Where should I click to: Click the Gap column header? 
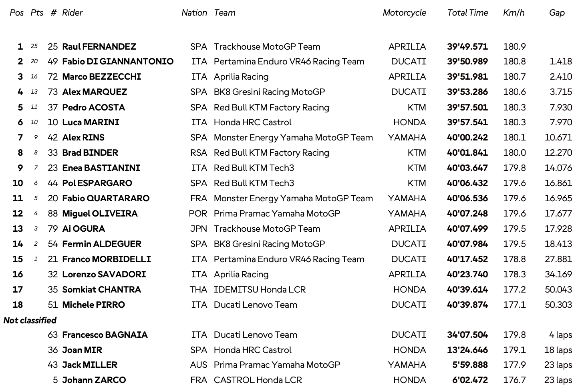coord(557,12)
